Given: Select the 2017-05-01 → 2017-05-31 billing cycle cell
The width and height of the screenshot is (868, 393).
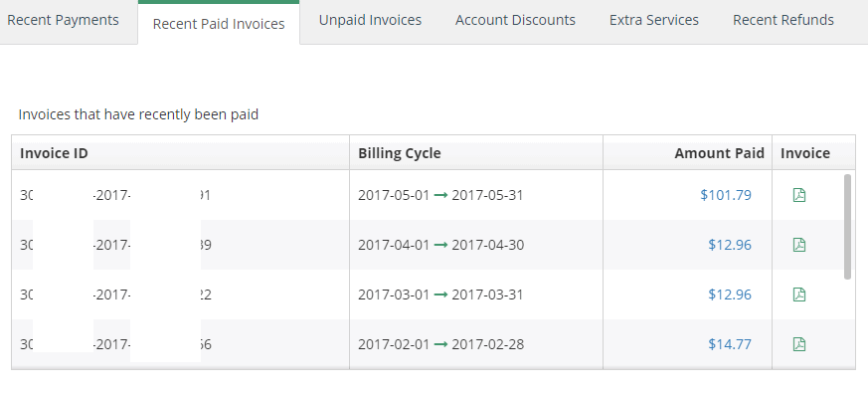Looking at the screenshot, I should pyautogui.click(x=476, y=195).
